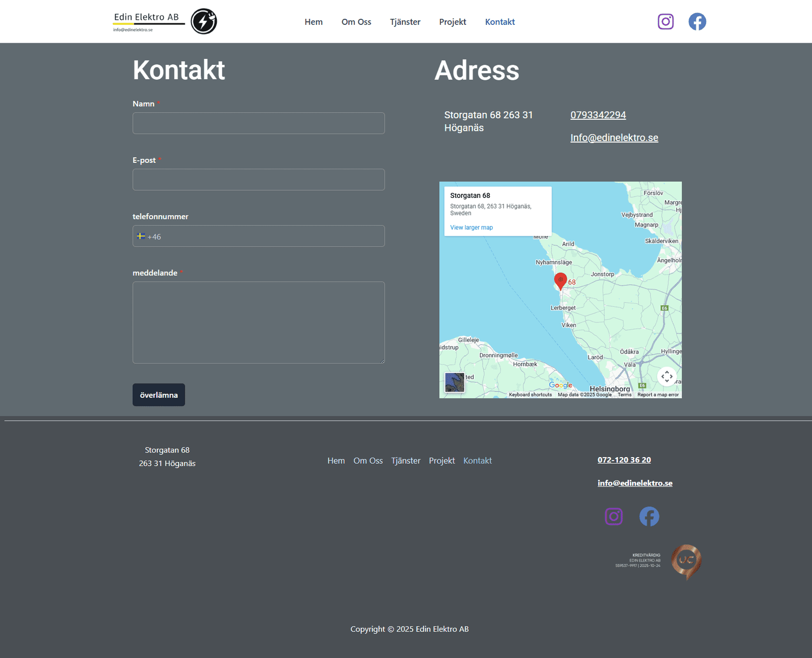Switch map to satellite view thumbnail
This screenshot has height=658, width=812.
454,382
